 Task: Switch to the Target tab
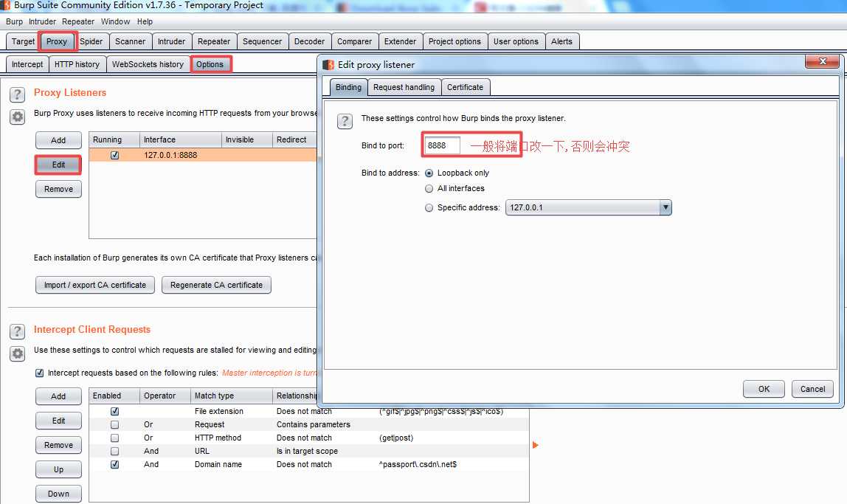[23, 41]
